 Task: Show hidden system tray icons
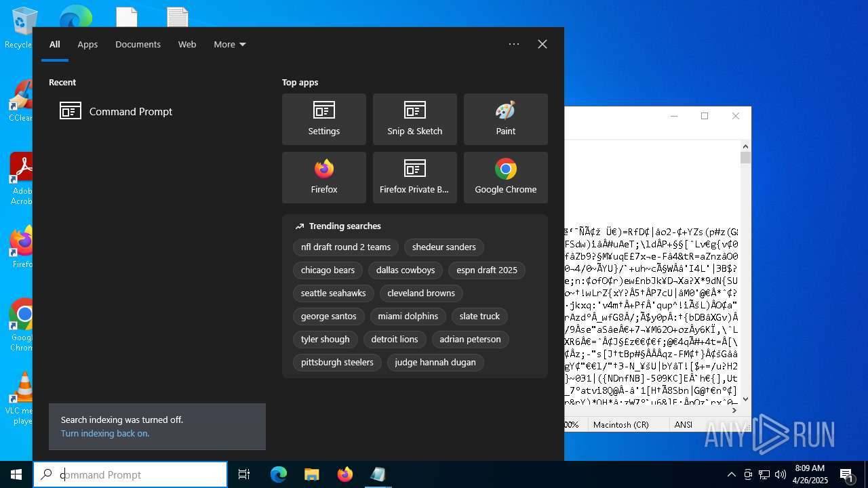[x=731, y=474]
